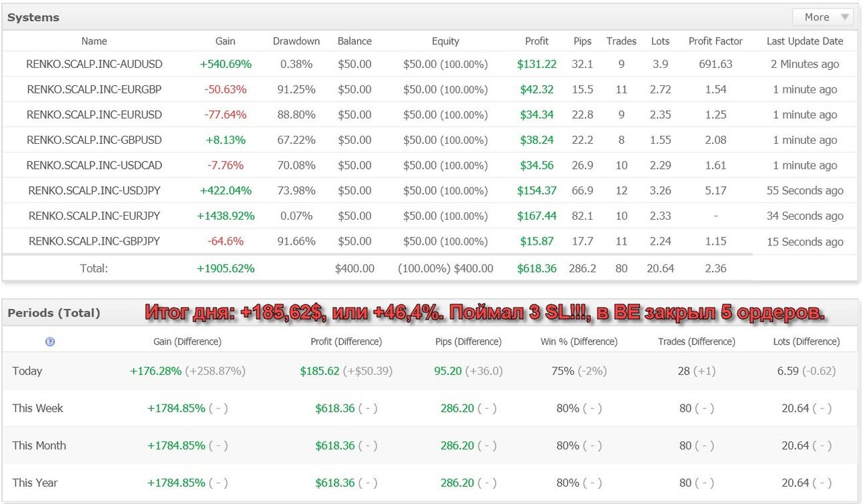Open RENKO.SCALP.INC-AUDUSD system

tap(94, 65)
